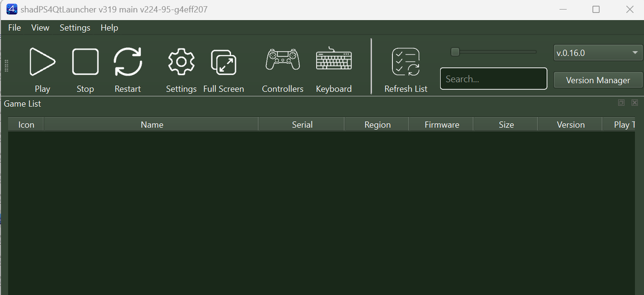Sort games by Name column
The image size is (644, 295).
click(x=152, y=125)
